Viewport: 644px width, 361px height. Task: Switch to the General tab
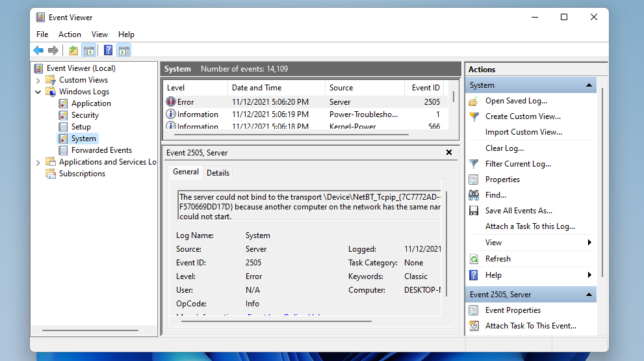click(186, 172)
